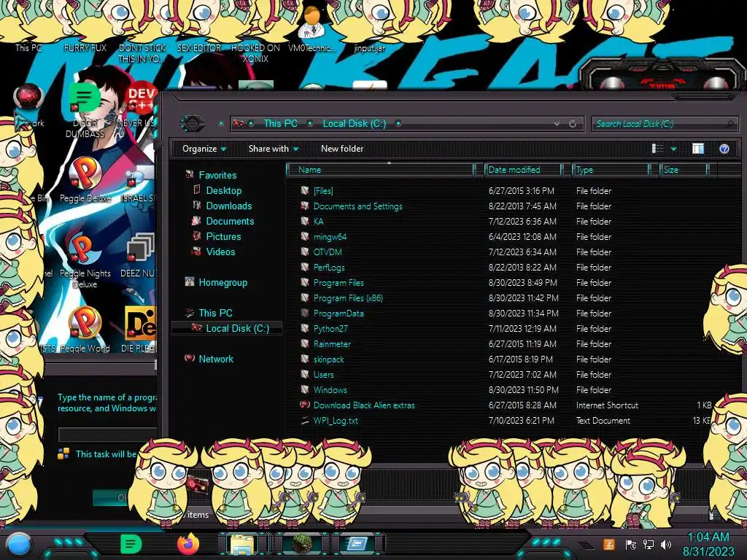Click the Run dialog taskbar button
Viewport: 747px width, 560px height.
(357, 544)
